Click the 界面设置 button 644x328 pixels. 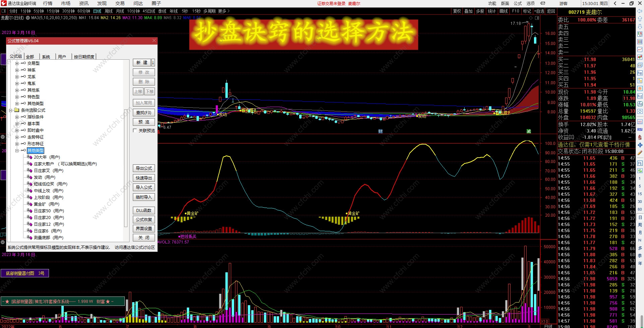[x=144, y=228]
